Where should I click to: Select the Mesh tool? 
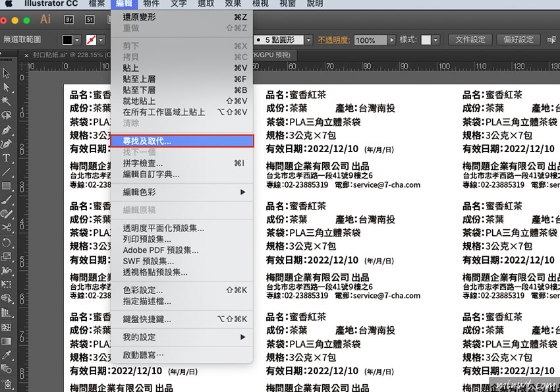(x=6, y=327)
